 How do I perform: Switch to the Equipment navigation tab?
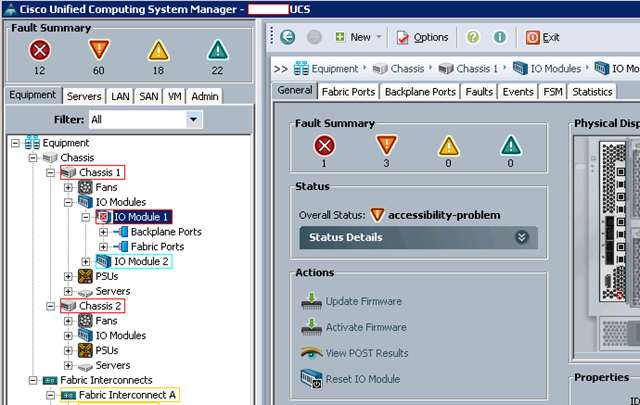33,95
